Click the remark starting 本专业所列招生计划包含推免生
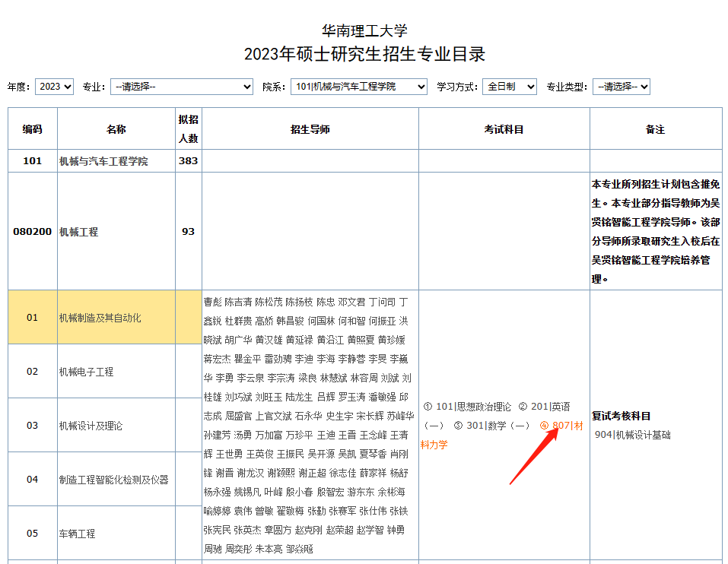 [656, 231]
